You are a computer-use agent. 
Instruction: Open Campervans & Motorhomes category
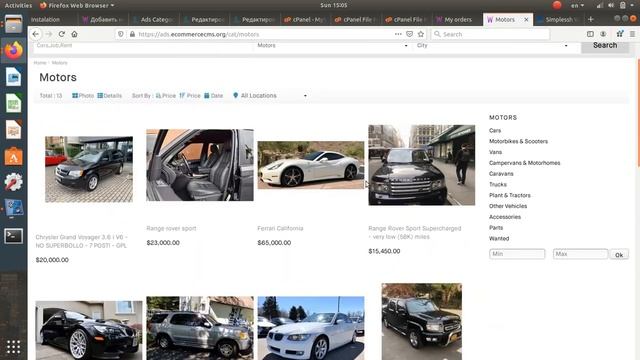pos(524,163)
